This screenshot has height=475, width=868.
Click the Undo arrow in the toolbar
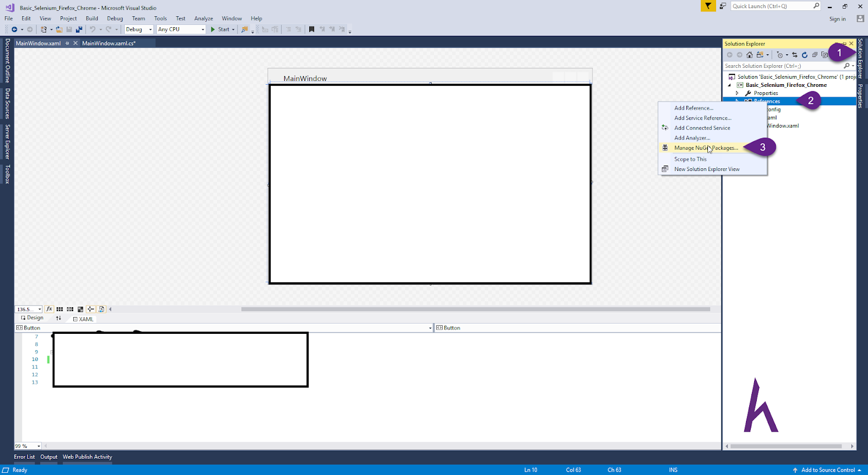[x=93, y=29]
